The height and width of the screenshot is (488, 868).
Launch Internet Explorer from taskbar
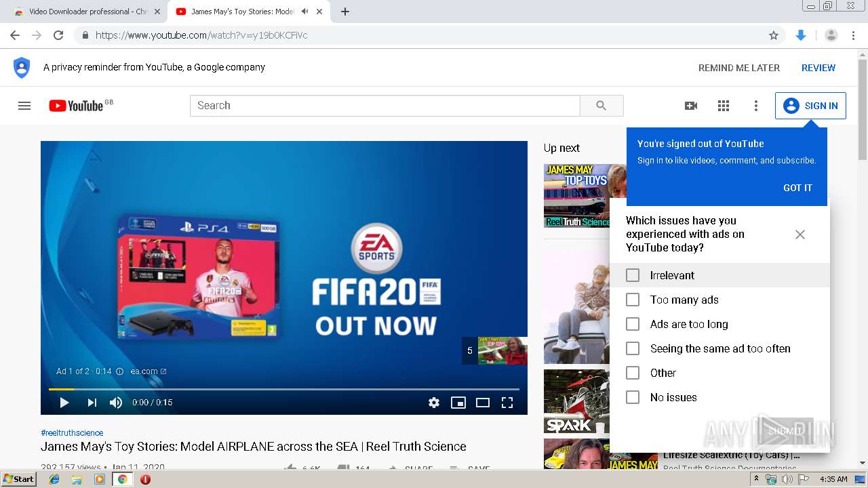pyautogui.click(x=54, y=479)
